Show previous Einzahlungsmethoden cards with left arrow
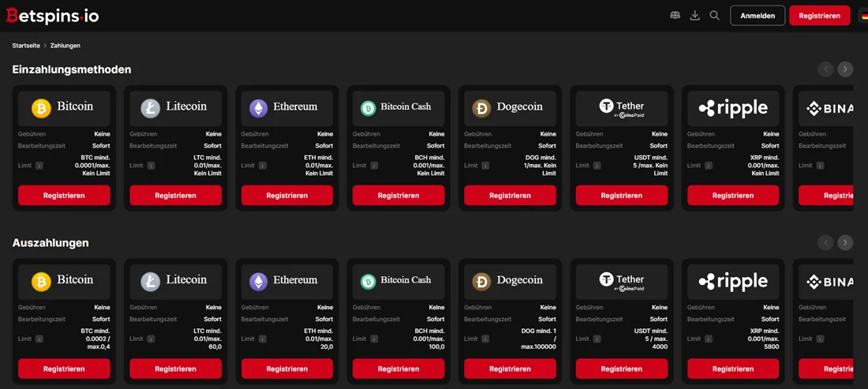 [825, 69]
